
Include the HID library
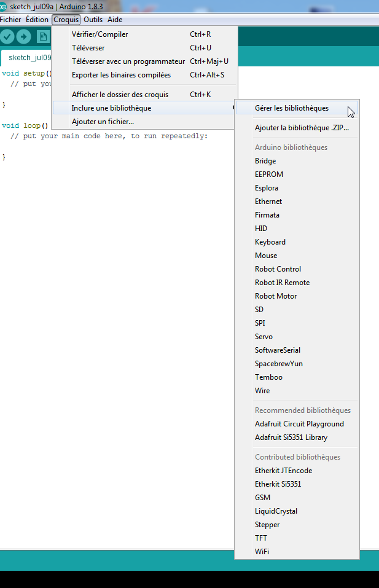click(x=297, y=229)
